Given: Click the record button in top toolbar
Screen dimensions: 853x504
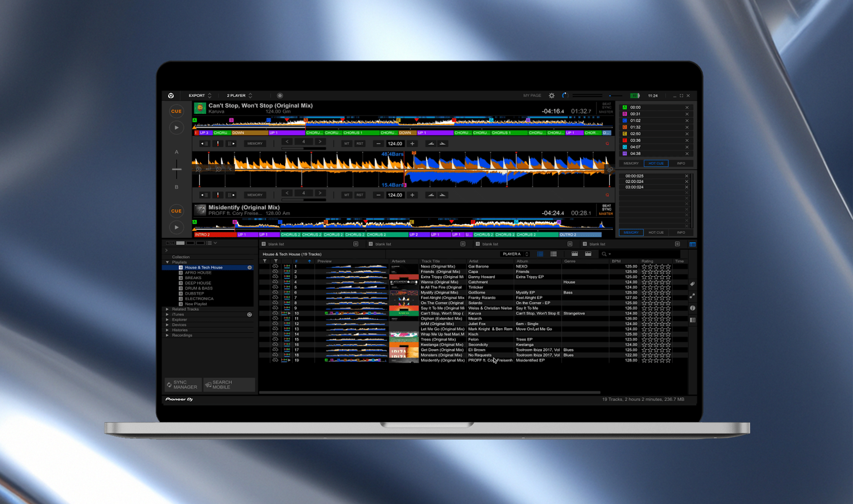Looking at the screenshot, I should pyautogui.click(x=280, y=95).
